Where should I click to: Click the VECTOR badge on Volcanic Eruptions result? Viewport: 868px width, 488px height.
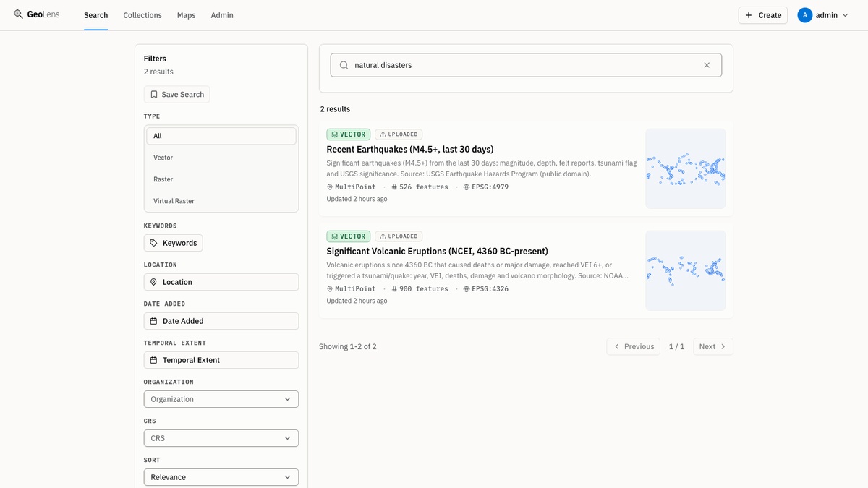pyautogui.click(x=349, y=236)
